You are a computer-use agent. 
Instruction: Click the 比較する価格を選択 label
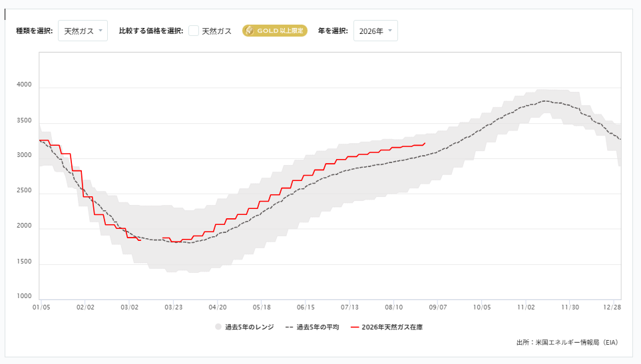(151, 31)
